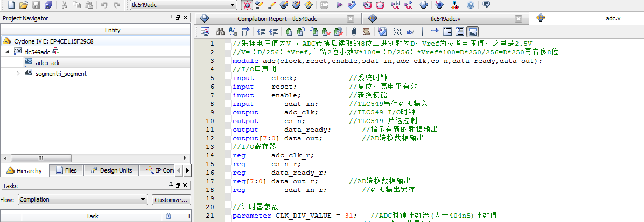Toggle the ab/ word wrap option
This screenshot has height=222, width=644.
click(x=410, y=32)
